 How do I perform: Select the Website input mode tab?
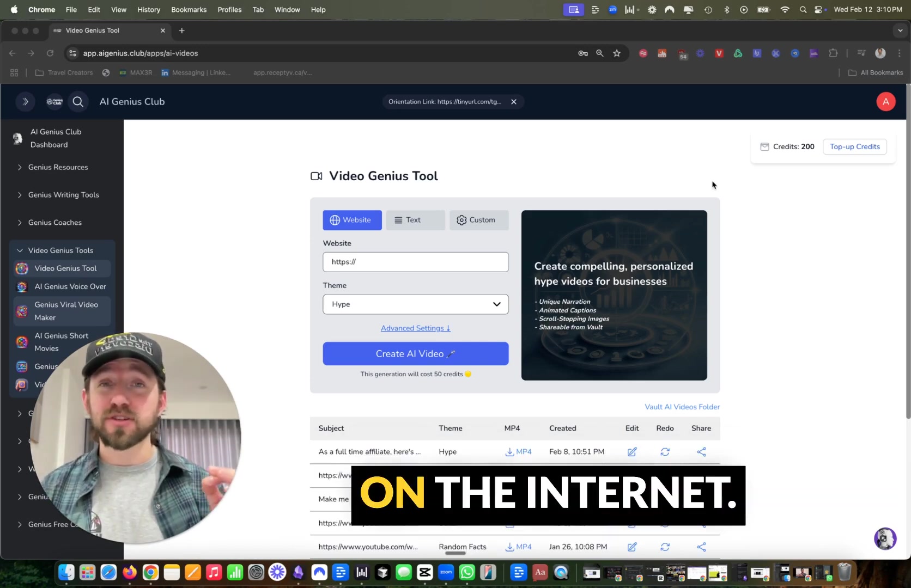[352, 220]
